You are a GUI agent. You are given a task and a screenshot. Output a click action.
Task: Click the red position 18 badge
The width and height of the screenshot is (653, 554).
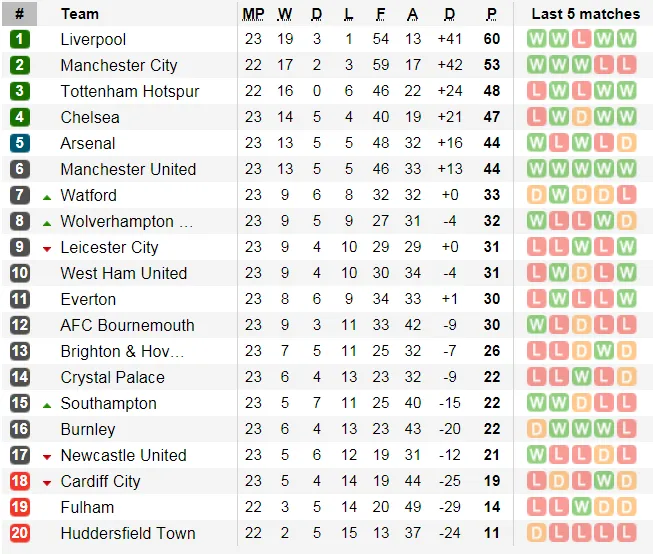point(20,481)
